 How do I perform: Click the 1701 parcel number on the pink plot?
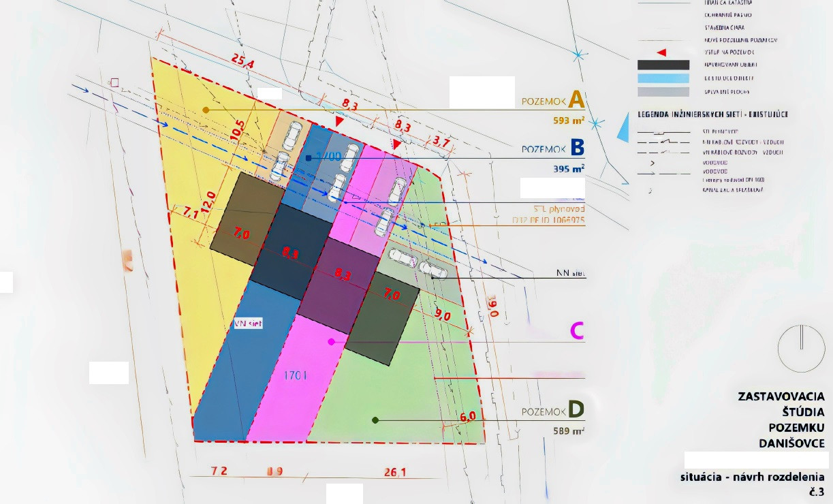click(x=296, y=375)
